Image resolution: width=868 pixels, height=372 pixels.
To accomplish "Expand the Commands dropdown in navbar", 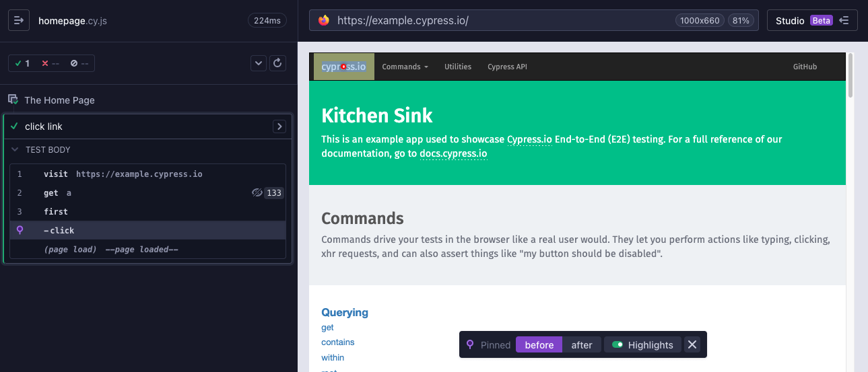I will click(x=405, y=67).
